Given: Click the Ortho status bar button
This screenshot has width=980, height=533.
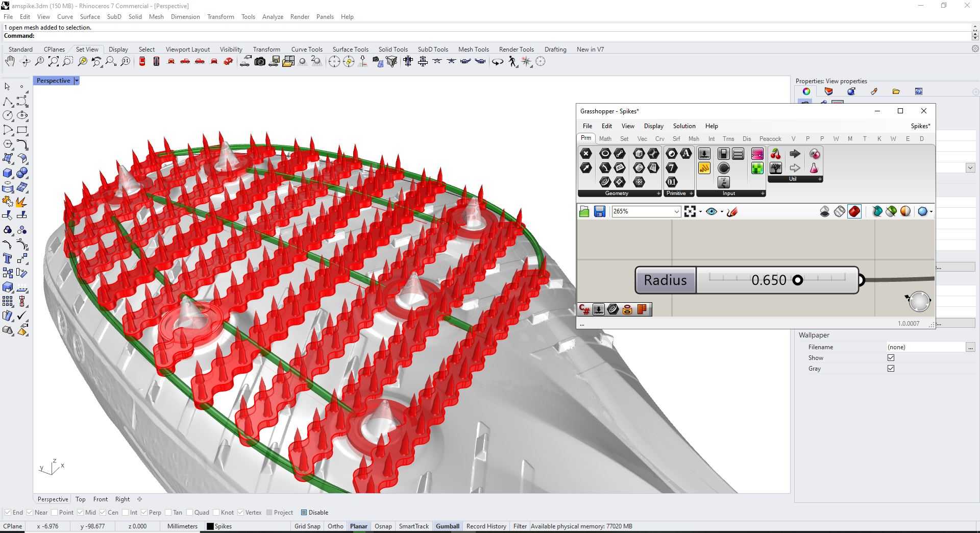Looking at the screenshot, I should coord(335,526).
